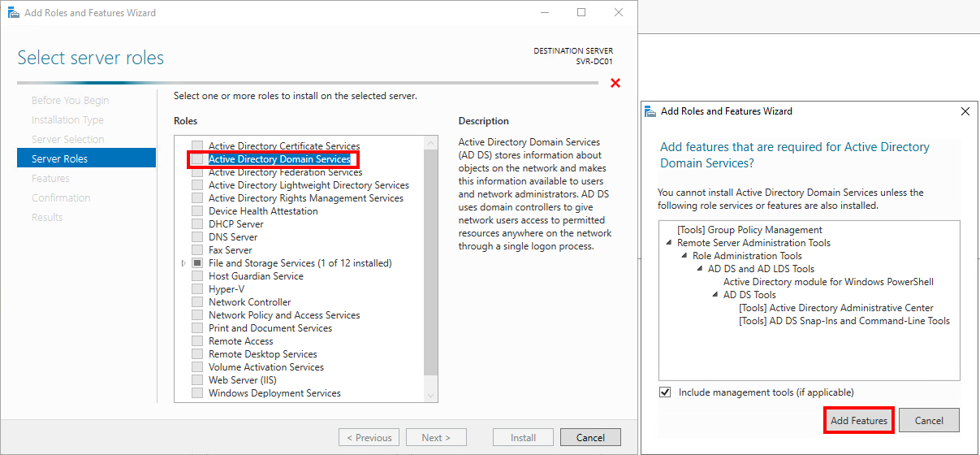Dismiss the red X error indicator
The height and width of the screenshot is (455, 980).
click(x=615, y=83)
